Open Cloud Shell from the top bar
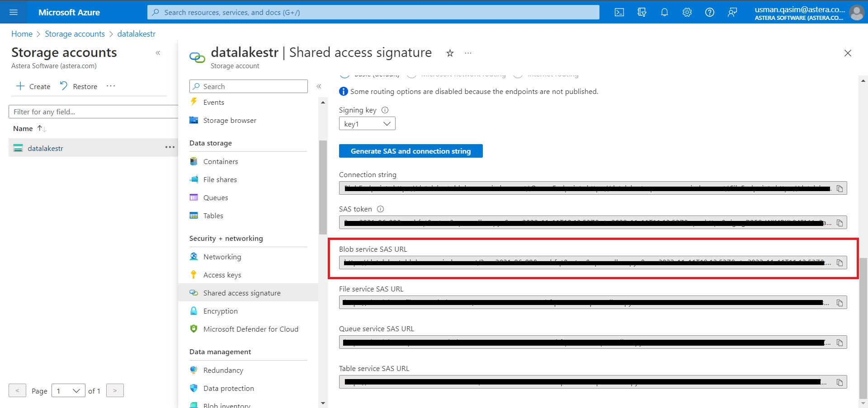Viewport: 868px width, 408px height. click(x=619, y=12)
